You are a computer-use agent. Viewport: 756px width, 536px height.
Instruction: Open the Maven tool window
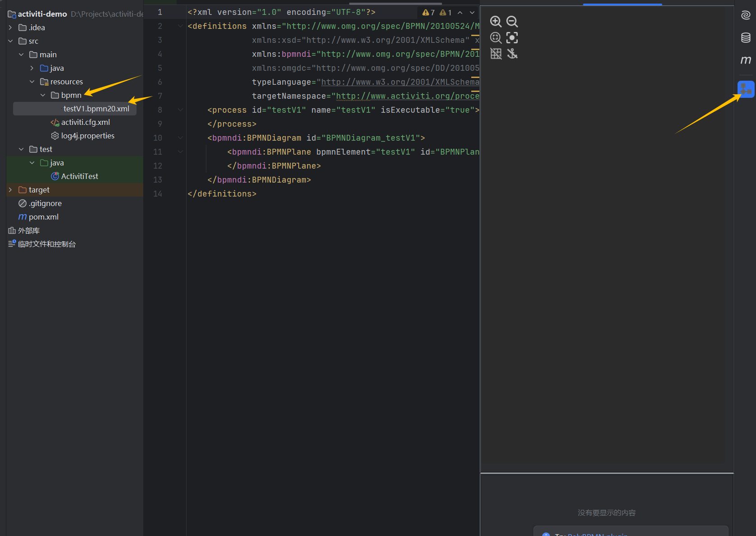[746, 60]
